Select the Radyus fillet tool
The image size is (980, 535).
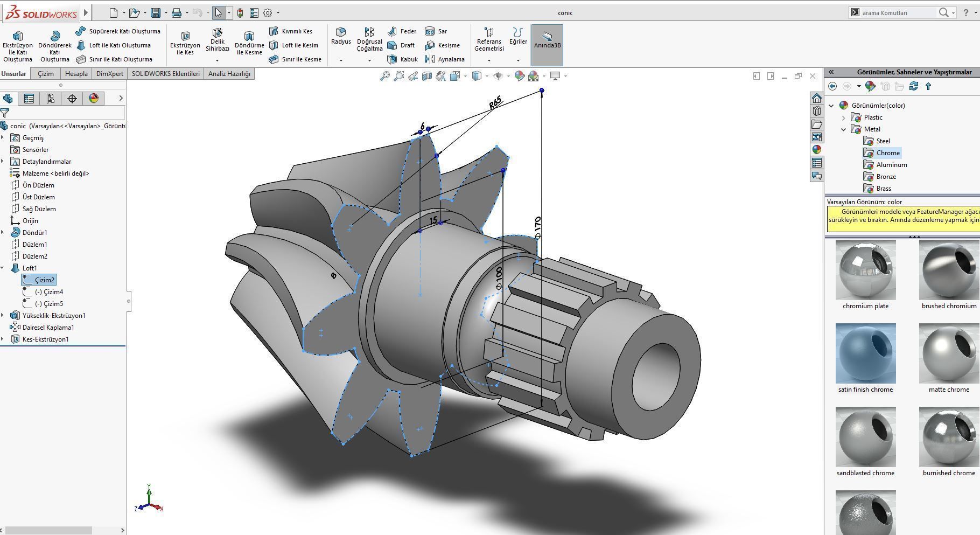[x=341, y=36]
